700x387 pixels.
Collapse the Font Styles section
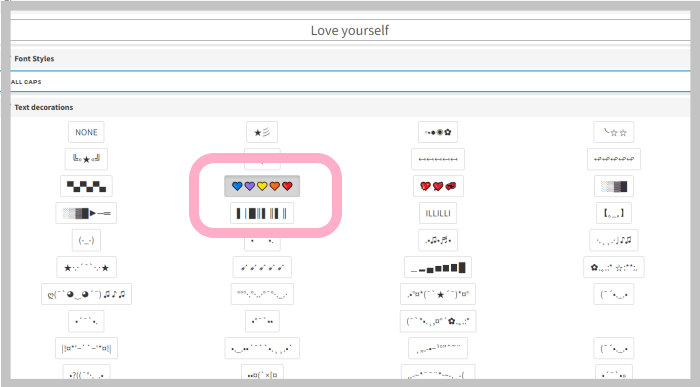click(34, 58)
